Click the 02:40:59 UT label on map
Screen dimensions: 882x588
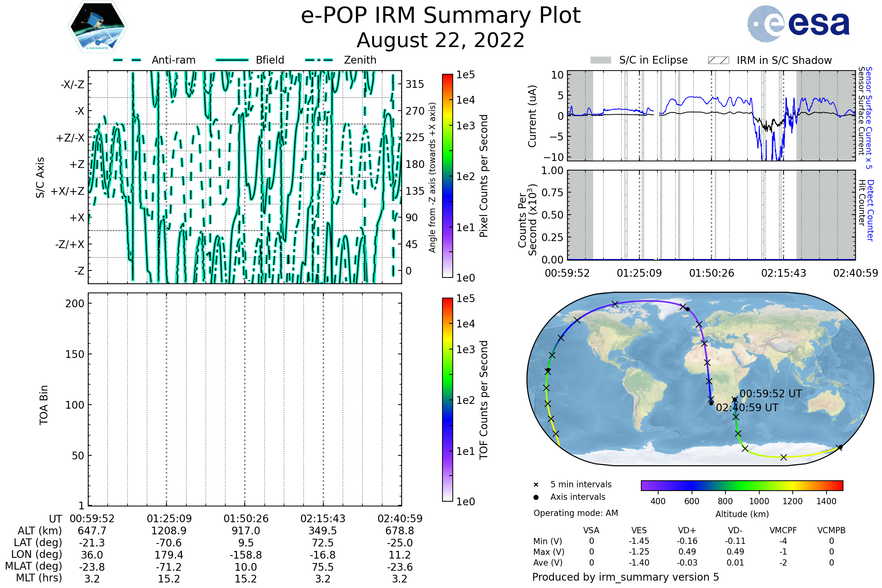pyautogui.click(x=747, y=408)
